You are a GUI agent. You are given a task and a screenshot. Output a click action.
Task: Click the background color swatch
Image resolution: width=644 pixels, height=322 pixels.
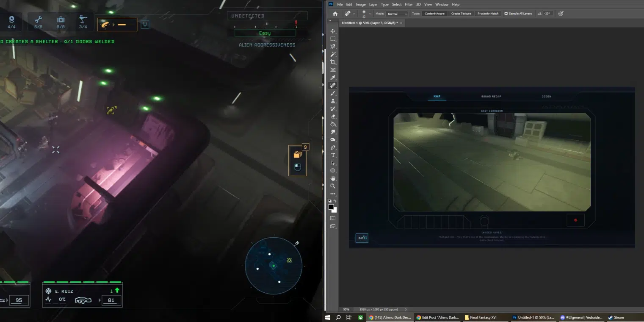tap(334, 210)
